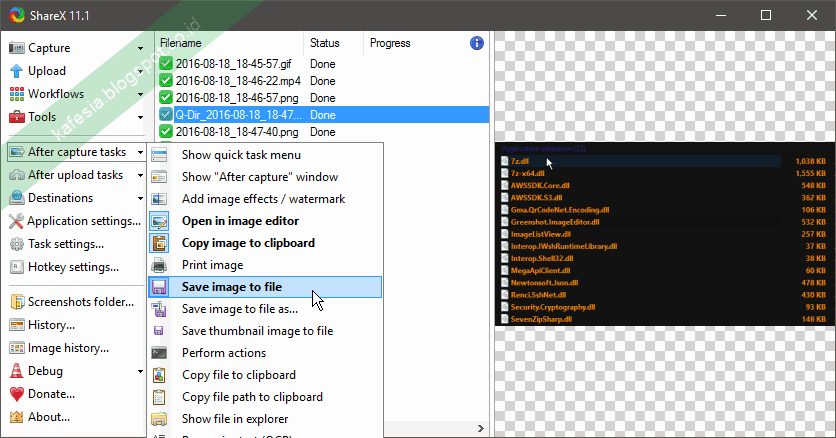Click the Donate heart icon
Screen dimensions: 836x438
(17, 394)
